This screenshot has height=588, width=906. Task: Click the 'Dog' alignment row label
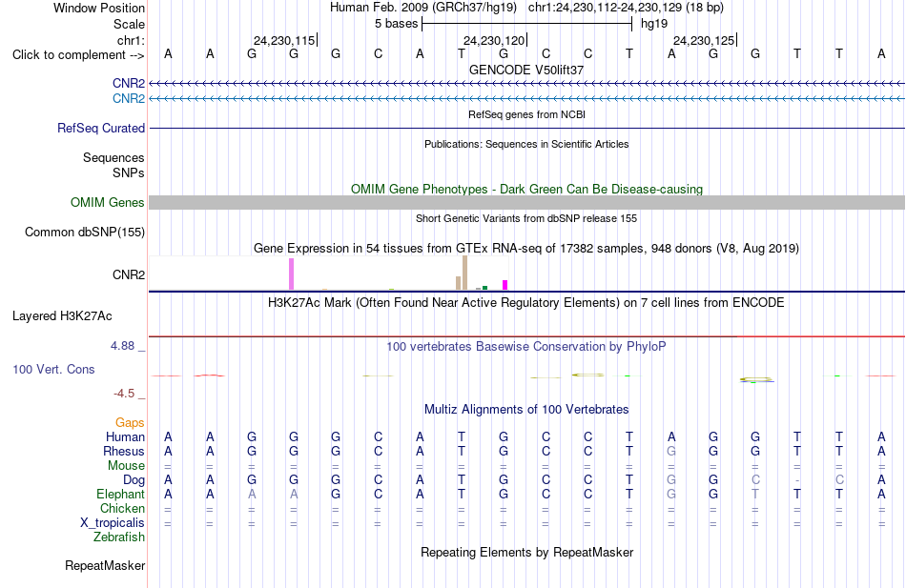[134, 480]
